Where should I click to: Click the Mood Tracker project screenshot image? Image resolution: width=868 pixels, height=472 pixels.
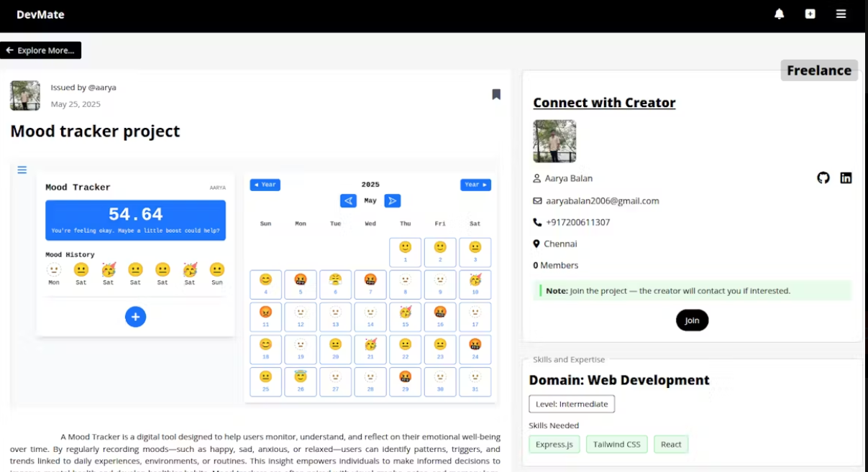point(255,282)
